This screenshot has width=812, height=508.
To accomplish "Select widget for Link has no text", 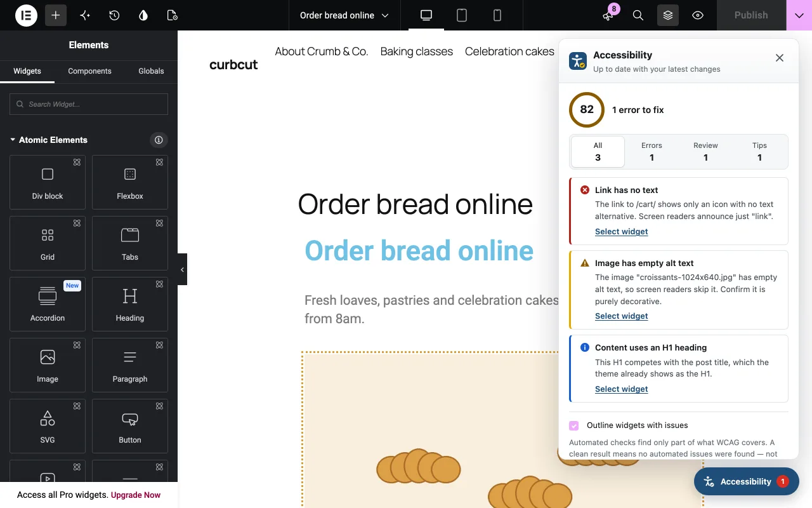I will point(621,232).
